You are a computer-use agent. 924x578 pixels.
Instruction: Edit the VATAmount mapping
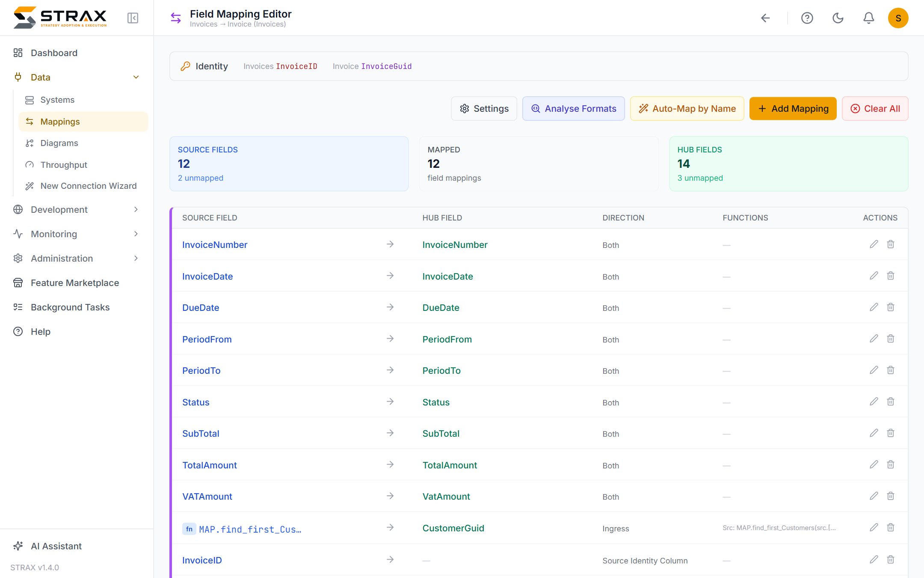click(874, 496)
